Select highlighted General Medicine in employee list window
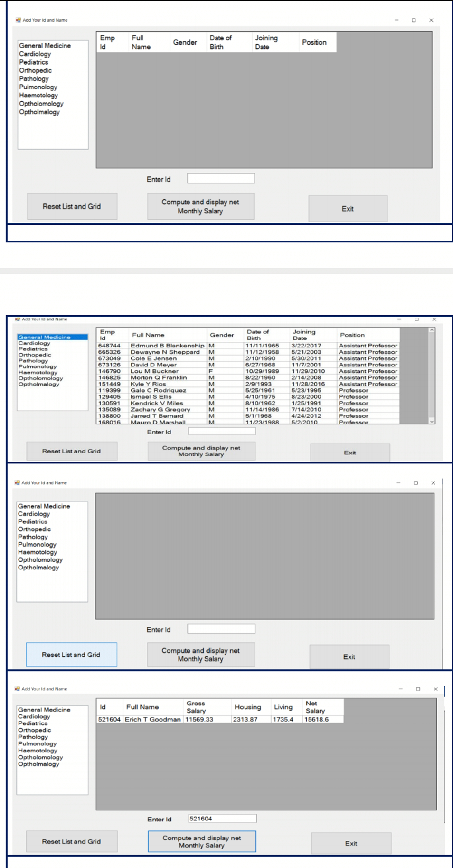 (52, 337)
